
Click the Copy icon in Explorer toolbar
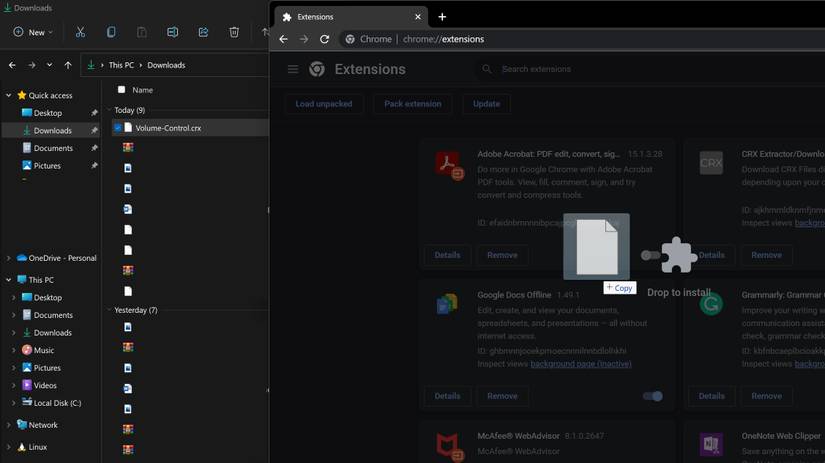(x=111, y=32)
